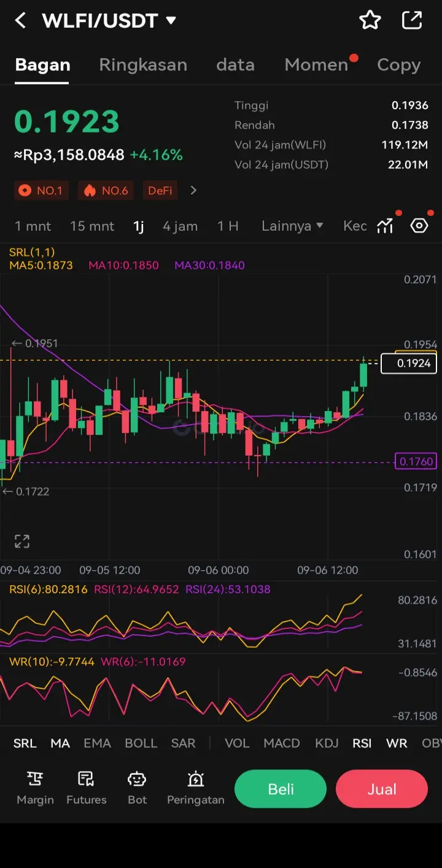Tap the large price 0.1923

(x=67, y=121)
